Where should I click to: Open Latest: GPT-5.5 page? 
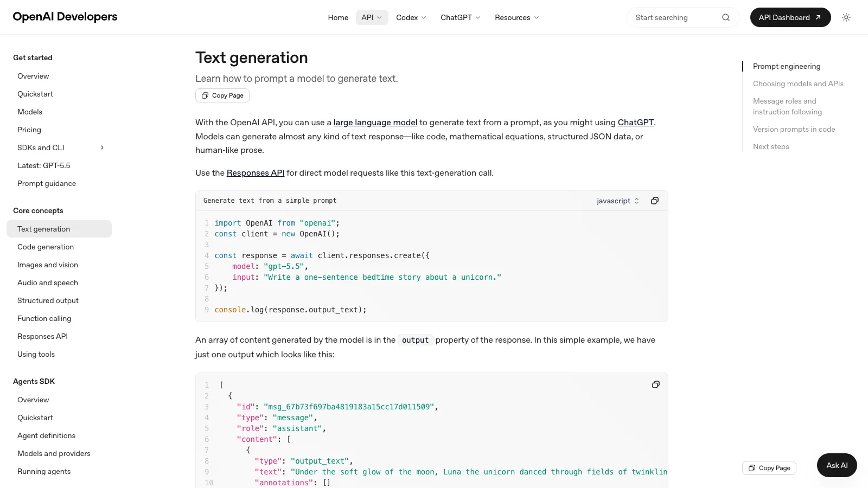point(44,165)
